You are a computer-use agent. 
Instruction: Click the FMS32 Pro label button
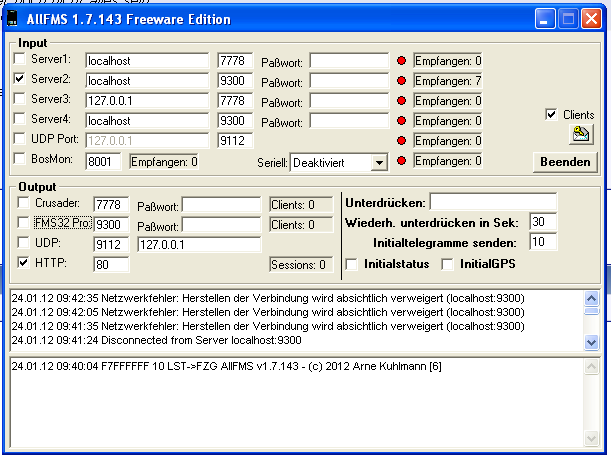pyautogui.click(x=63, y=224)
